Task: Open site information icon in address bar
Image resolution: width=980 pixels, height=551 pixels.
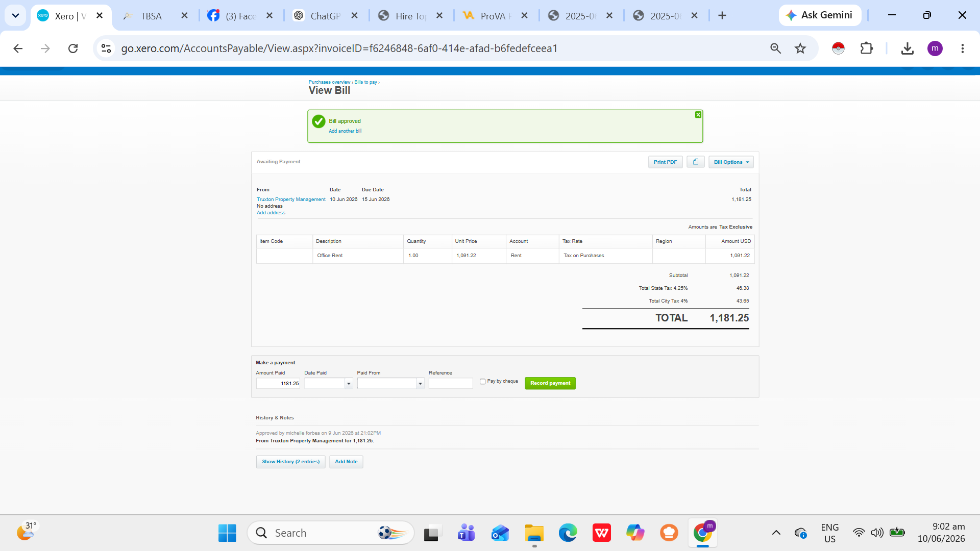Action: click(x=106, y=48)
